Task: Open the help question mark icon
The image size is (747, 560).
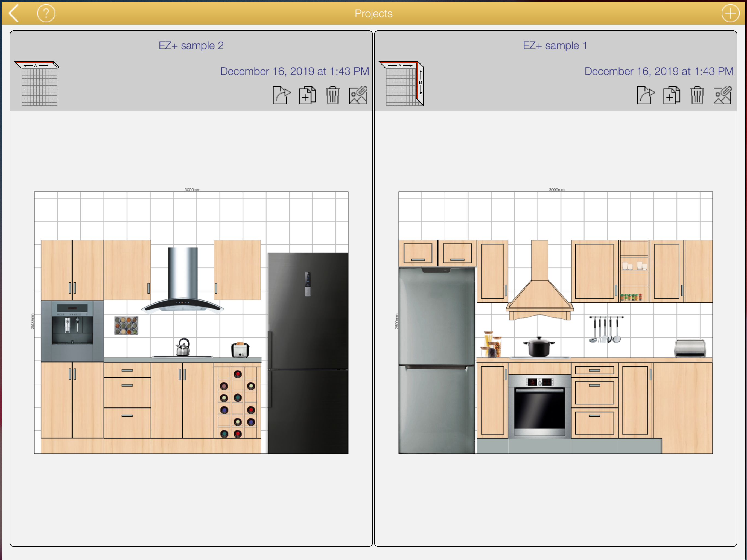Action: 46,13
